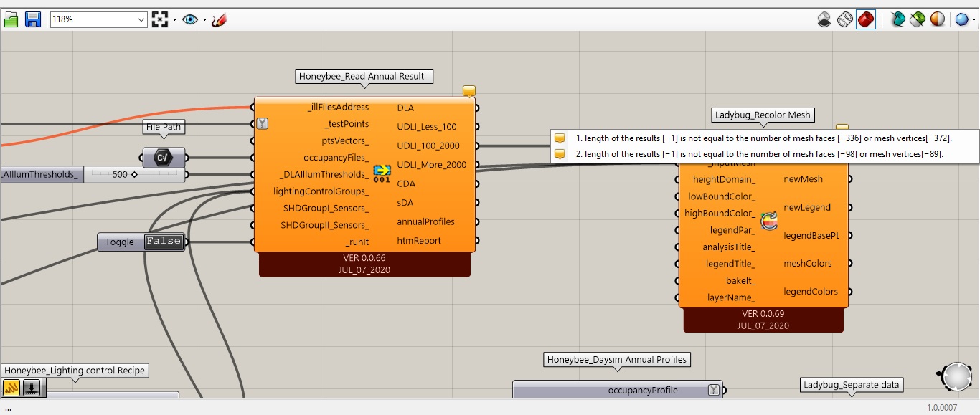Screen dimensions: 980x415
Task: Activate the red Sketch pen tool
Action: coord(220,19)
